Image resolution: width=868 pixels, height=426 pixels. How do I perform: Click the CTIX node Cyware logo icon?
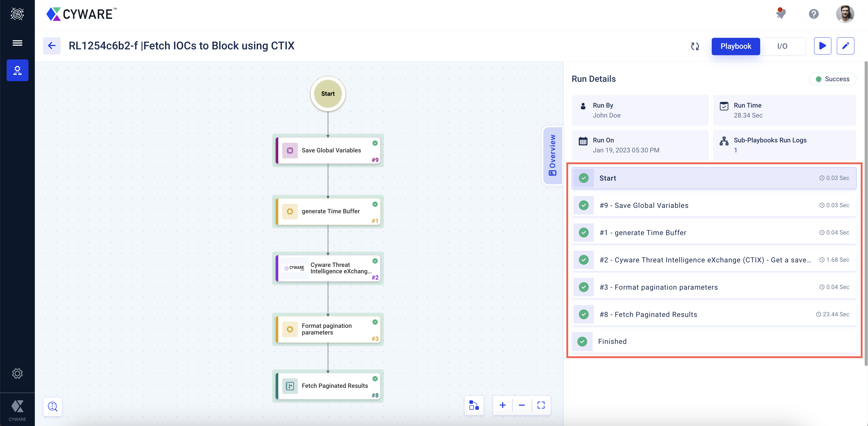pyautogui.click(x=294, y=268)
